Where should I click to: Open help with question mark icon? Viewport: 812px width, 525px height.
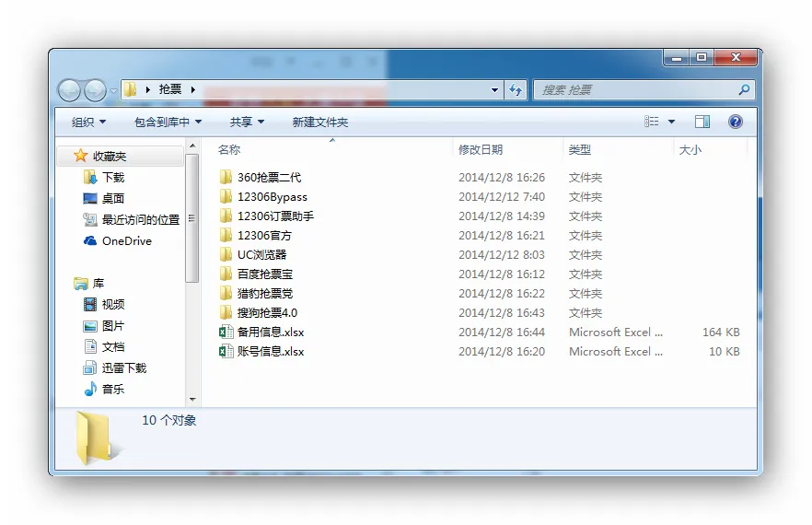[x=736, y=122]
